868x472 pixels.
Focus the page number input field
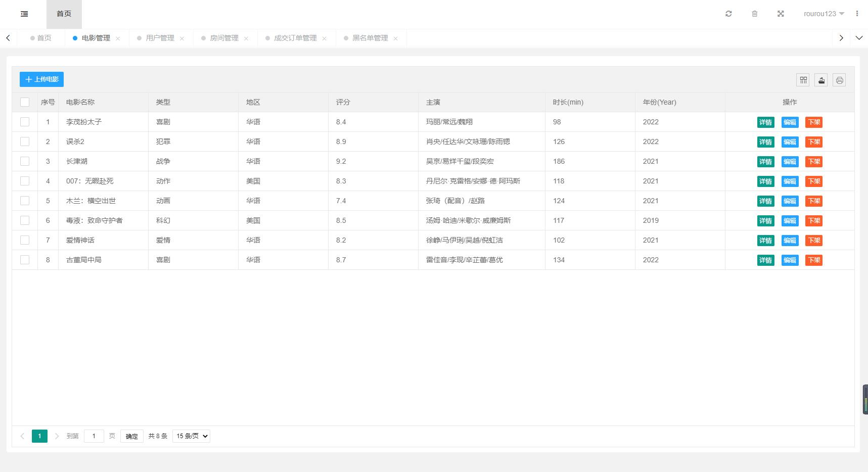94,436
